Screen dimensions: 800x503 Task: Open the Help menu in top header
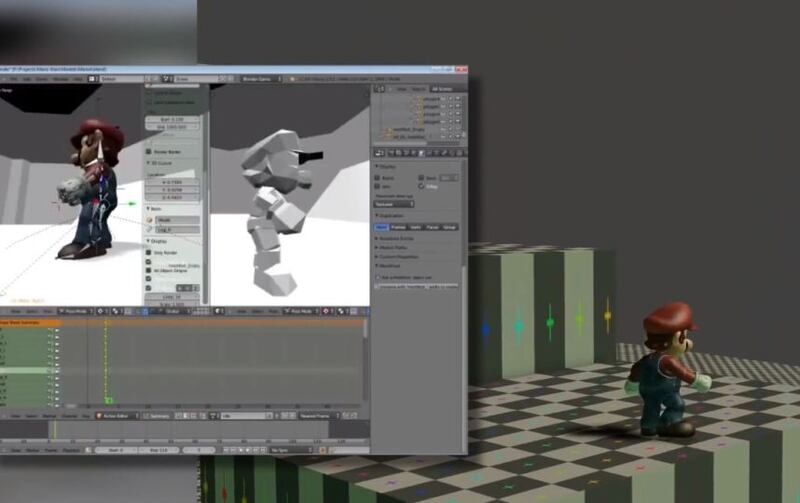point(78,79)
